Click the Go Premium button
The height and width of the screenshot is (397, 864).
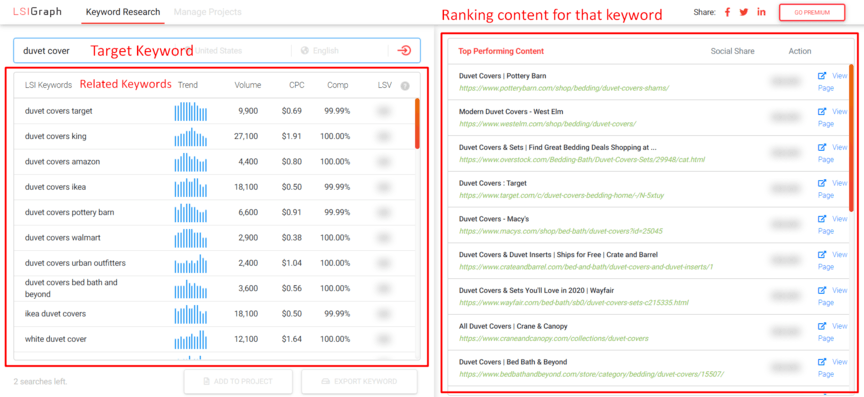pyautogui.click(x=812, y=12)
